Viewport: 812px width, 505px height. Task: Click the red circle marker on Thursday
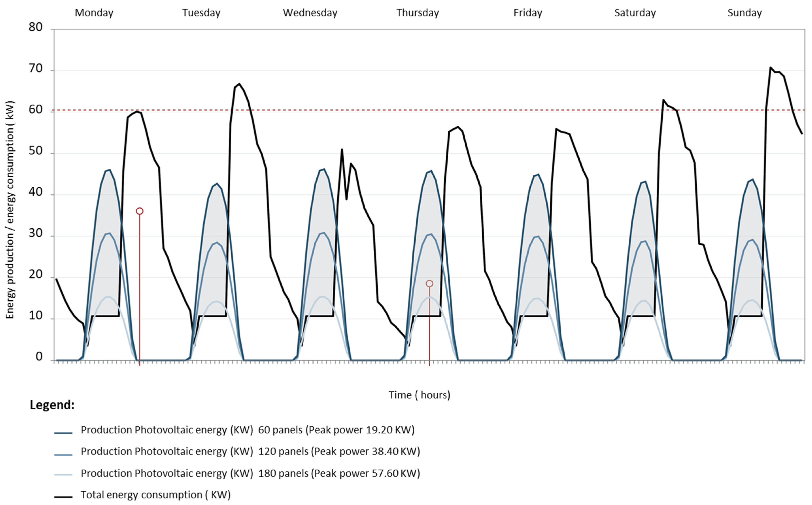click(x=429, y=284)
